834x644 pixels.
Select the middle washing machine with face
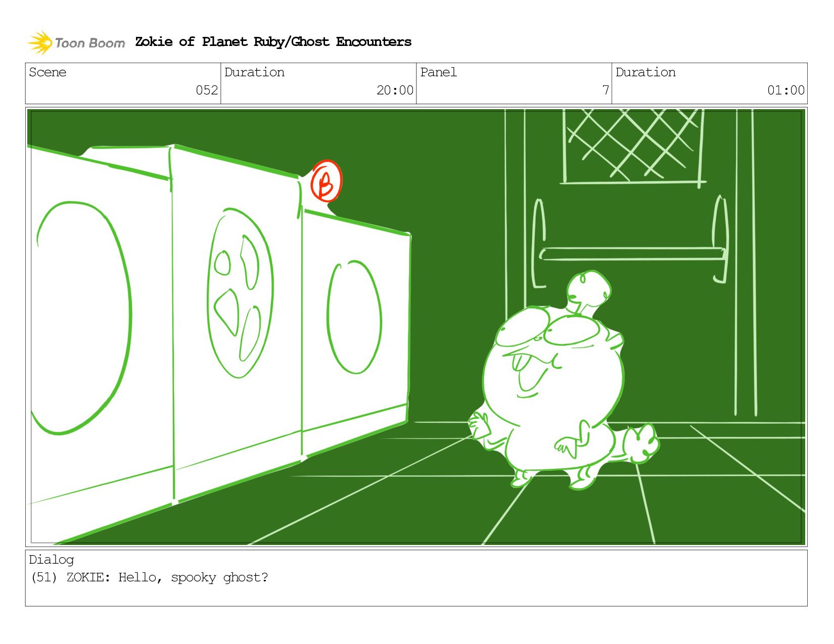[x=237, y=323]
